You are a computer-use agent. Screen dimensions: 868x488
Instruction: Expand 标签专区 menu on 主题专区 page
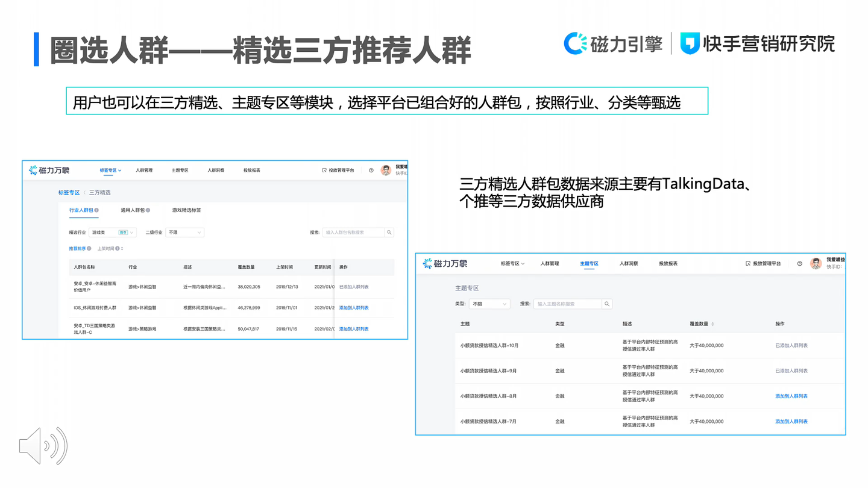(512, 263)
